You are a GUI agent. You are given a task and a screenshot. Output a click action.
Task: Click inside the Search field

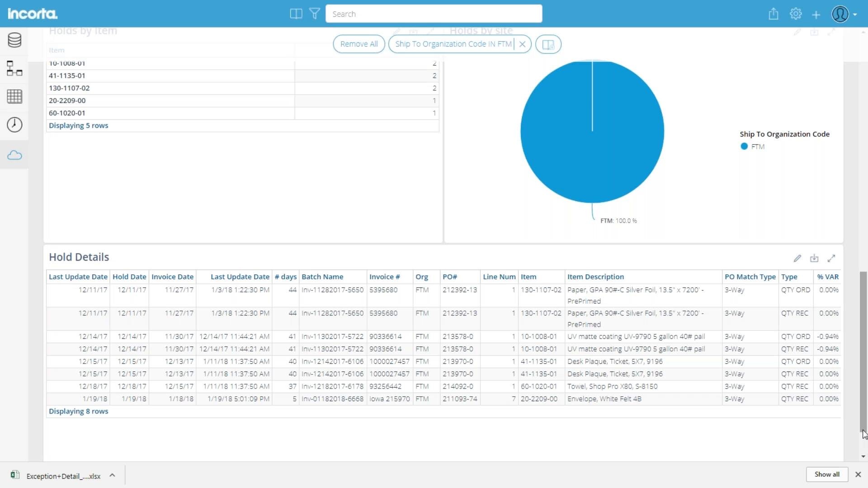[434, 14]
